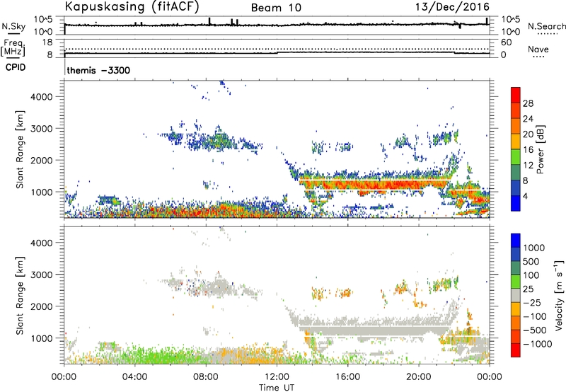Click the "04:00" time axis tick label
This screenshot has height=392, width=566.
134,377
